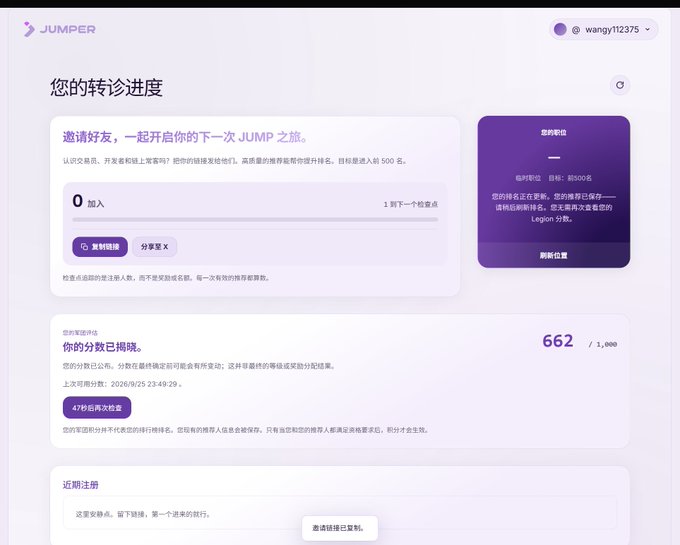This screenshot has width=680, height=545.
Task: Click the 您的军团评估 small label
Action: point(80,333)
